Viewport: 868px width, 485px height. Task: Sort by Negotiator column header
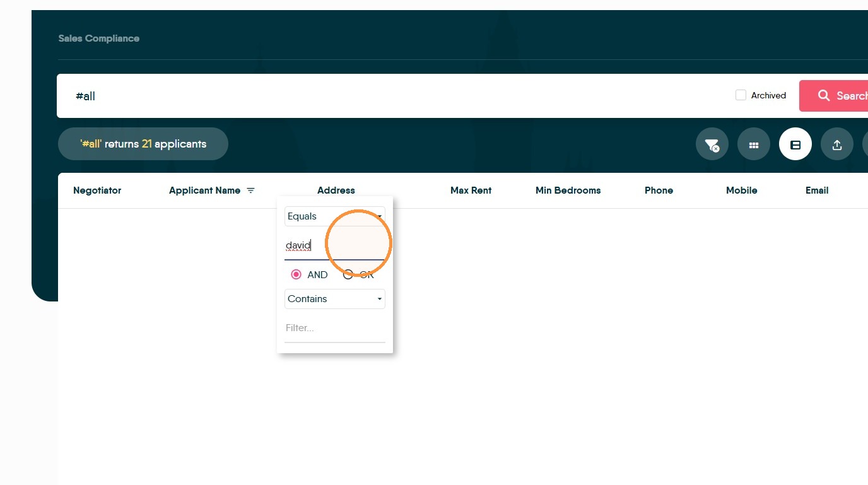pos(97,190)
